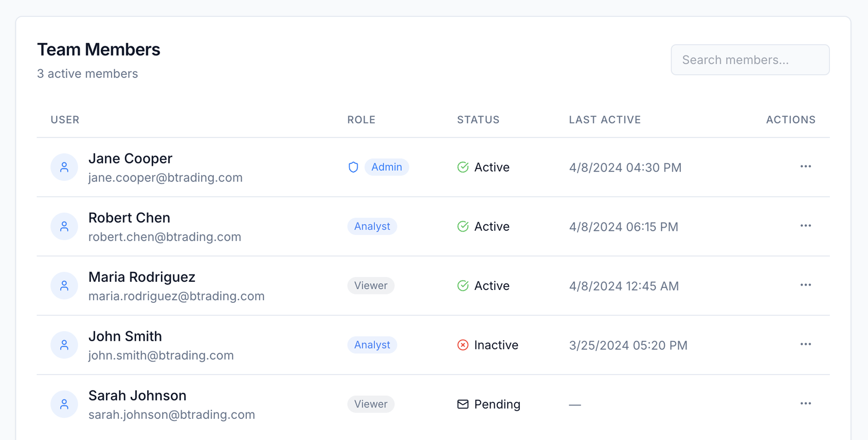
Task: Click Maria Rodriguez's user avatar icon
Action: (64, 285)
